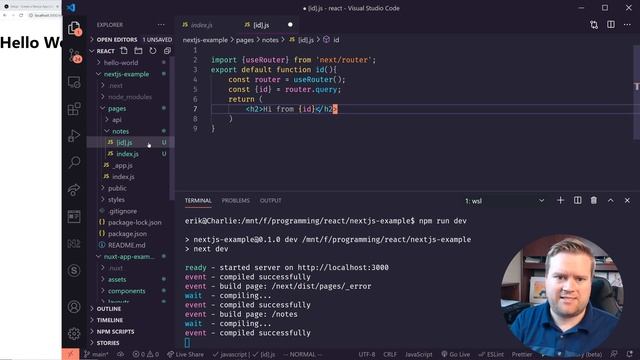
Task: Create new folder in REACT explorer
Action: (138, 51)
